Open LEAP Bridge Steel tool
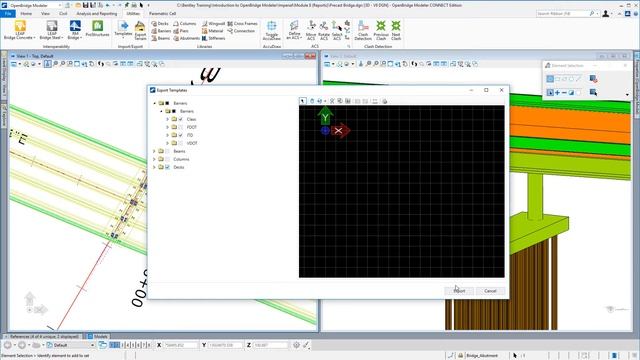 [51, 30]
